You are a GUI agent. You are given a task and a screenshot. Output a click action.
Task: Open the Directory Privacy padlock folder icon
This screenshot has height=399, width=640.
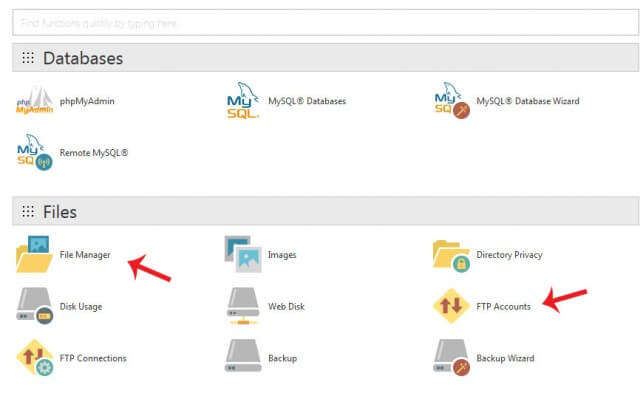coord(451,256)
